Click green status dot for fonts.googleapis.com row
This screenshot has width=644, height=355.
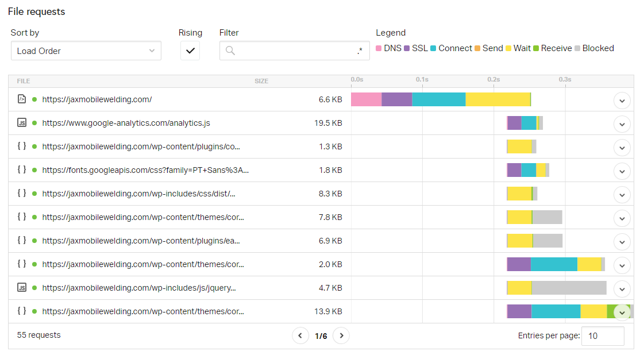[34, 170]
